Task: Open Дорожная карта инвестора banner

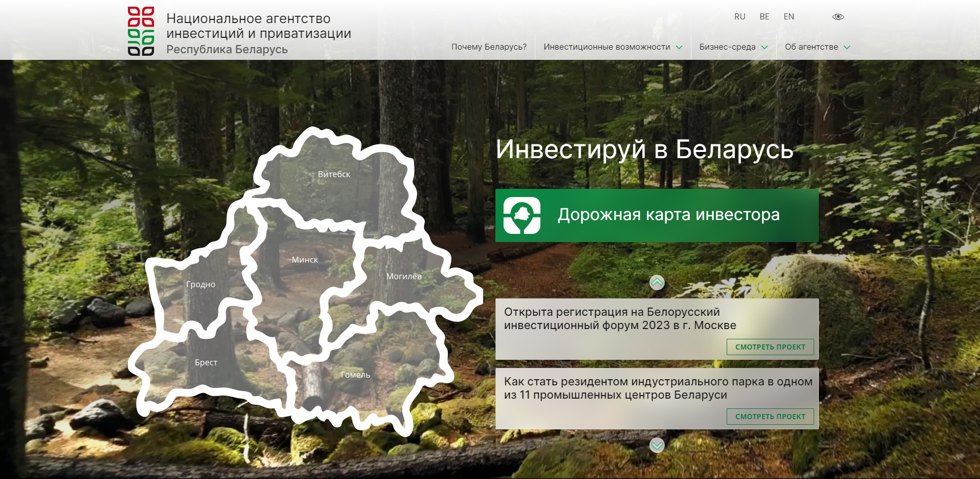Action: point(668,215)
